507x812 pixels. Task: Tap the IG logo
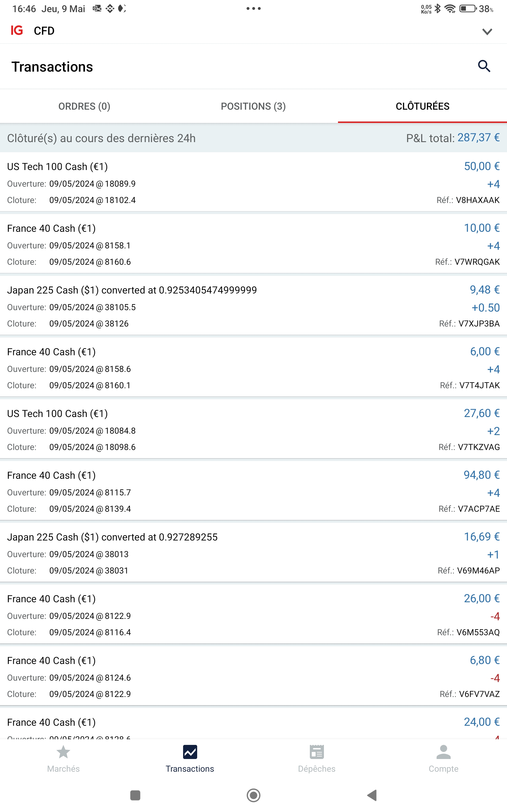[17, 30]
